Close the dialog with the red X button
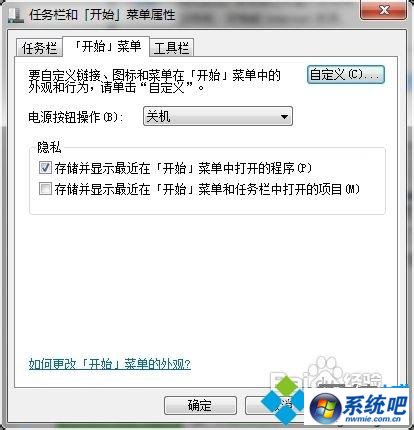Screen dimensions: 414x430 383,10
